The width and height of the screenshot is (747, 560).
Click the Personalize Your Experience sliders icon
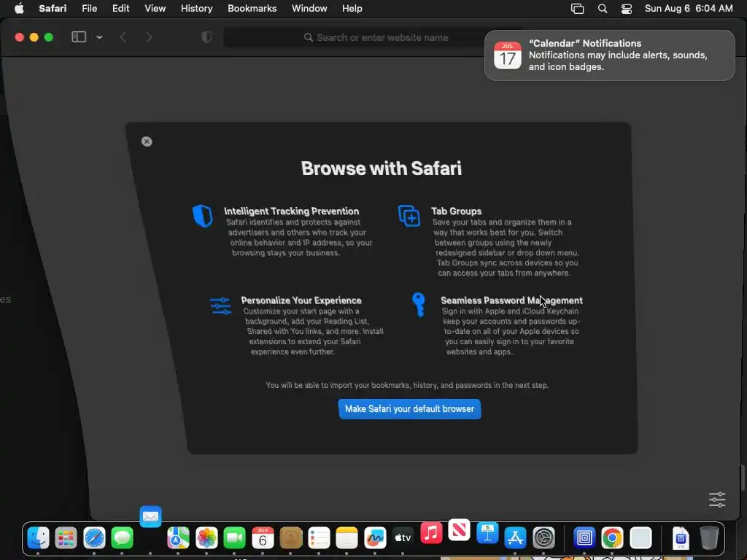[x=220, y=306]
